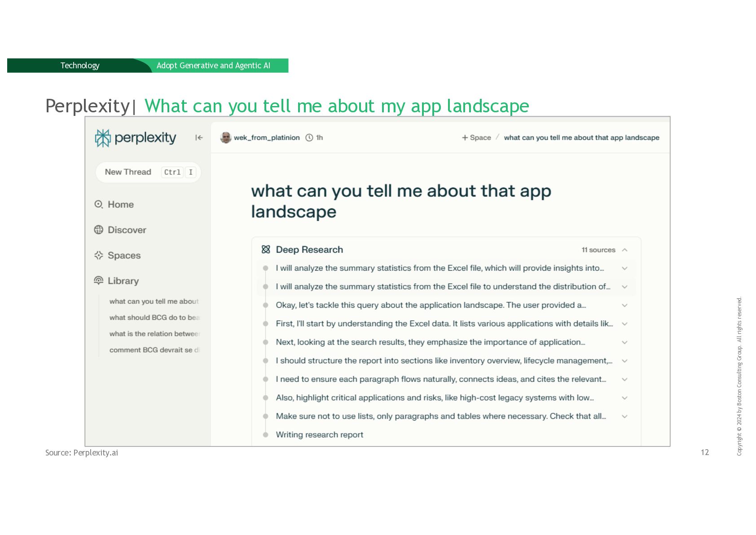This screenshot has height=535, width=756.
Task: Click the clock icon beside 1h
Action: point(309,137)
